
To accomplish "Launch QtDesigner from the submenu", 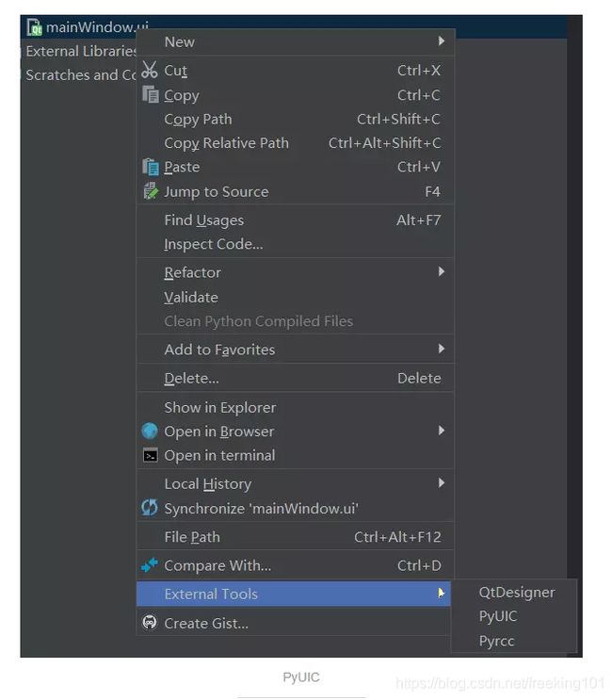I will pos(517,593).
